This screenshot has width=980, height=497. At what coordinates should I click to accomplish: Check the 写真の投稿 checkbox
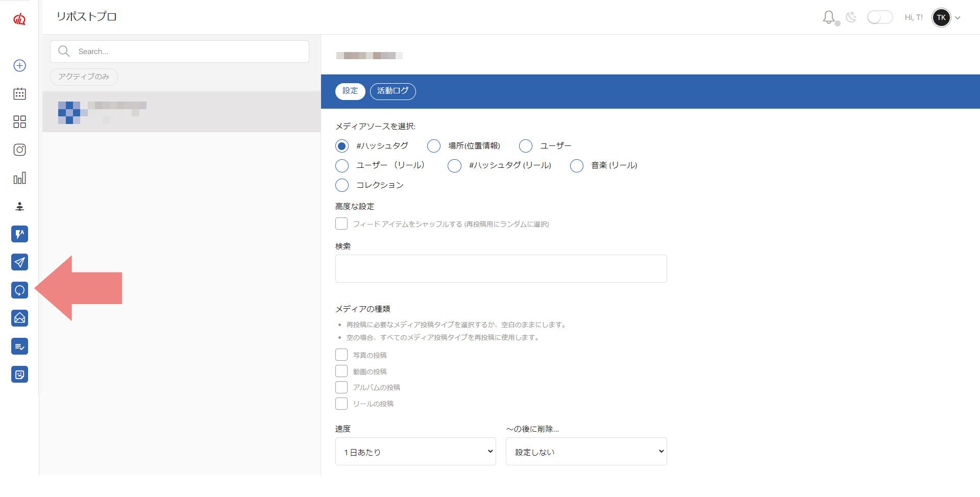pyautogui.click(x=341, y=355)
